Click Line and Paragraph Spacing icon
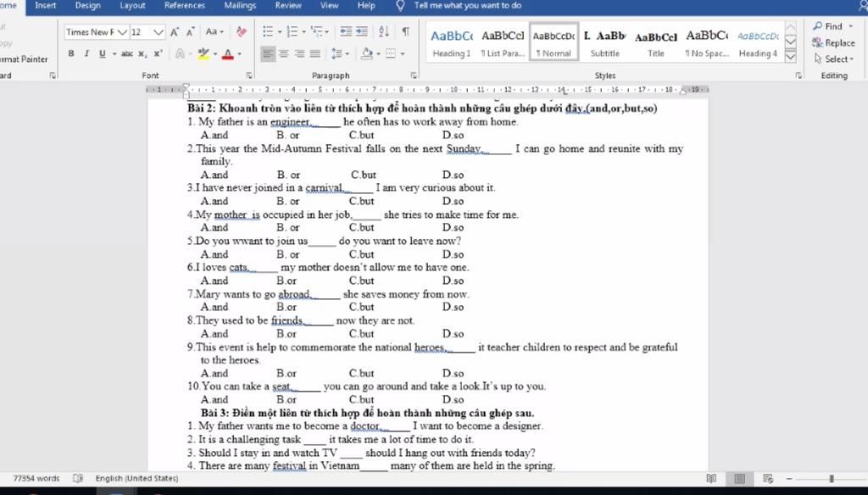868x495 pixels. pyautogui.click(x=337, y=53)
